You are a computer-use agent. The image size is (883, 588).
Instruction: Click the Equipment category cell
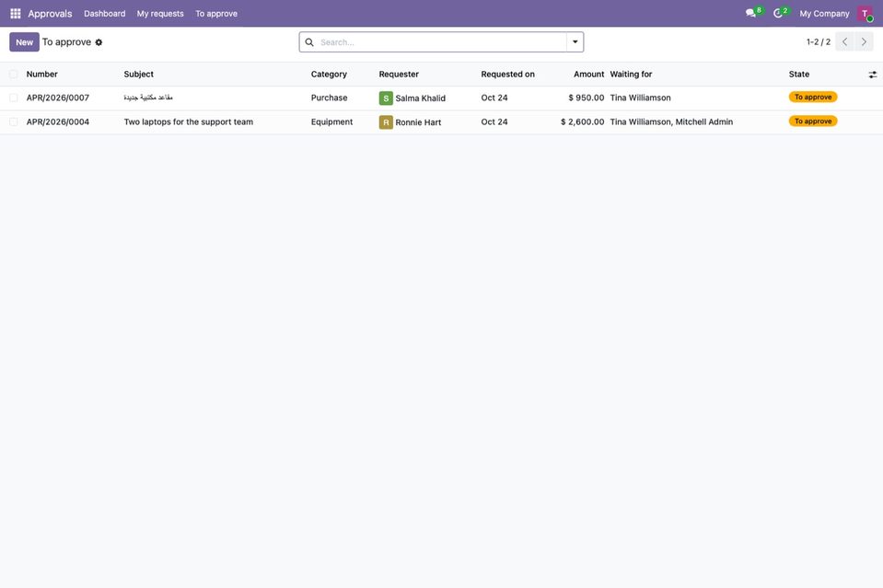tap(331, 122)
